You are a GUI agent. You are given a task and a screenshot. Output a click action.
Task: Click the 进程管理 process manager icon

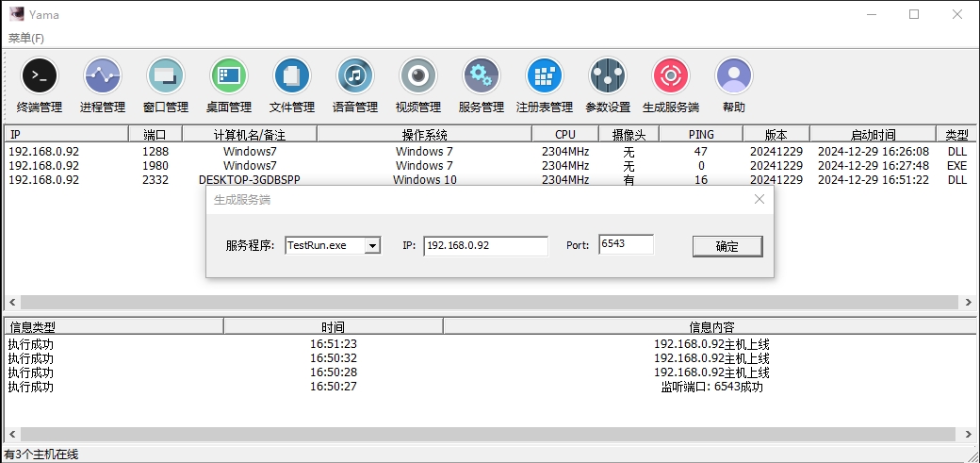pyautogui.click(x=103, y=75)
